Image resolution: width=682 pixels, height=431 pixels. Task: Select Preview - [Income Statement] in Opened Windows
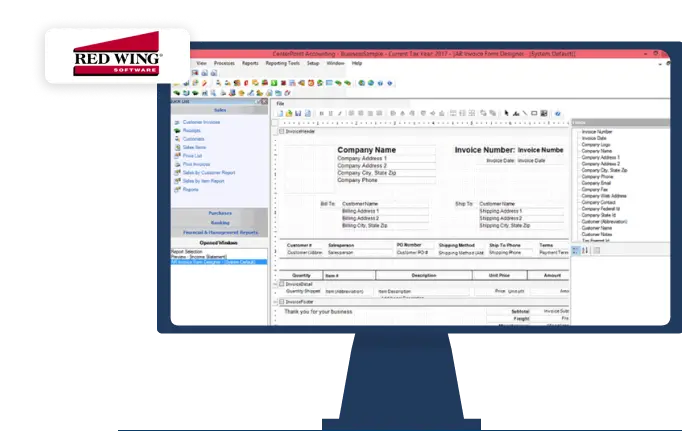pyautogui.click(x=198, y=257)
